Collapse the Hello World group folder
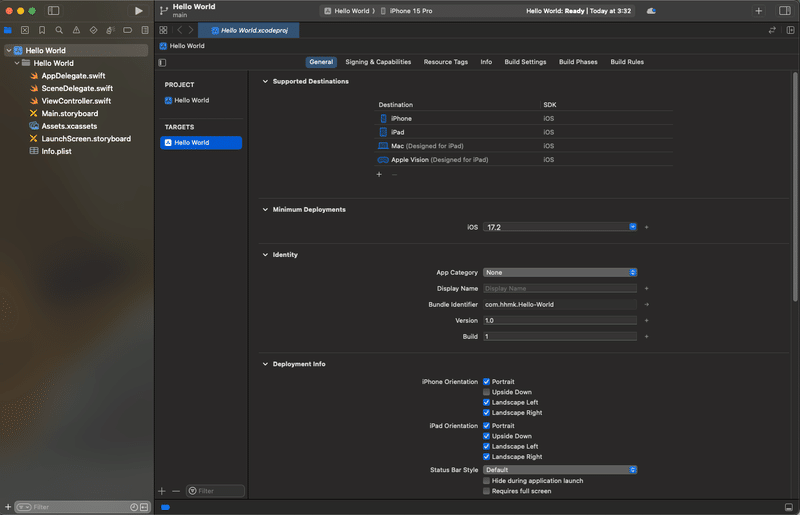Viewport: 800px width, 515px height. point(17,63)
